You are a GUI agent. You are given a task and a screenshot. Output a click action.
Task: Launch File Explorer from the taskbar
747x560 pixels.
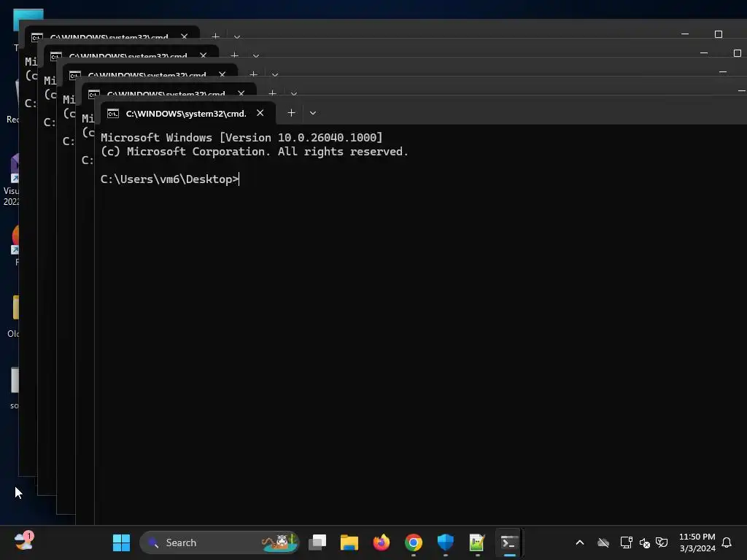click(x=349, y=542)
